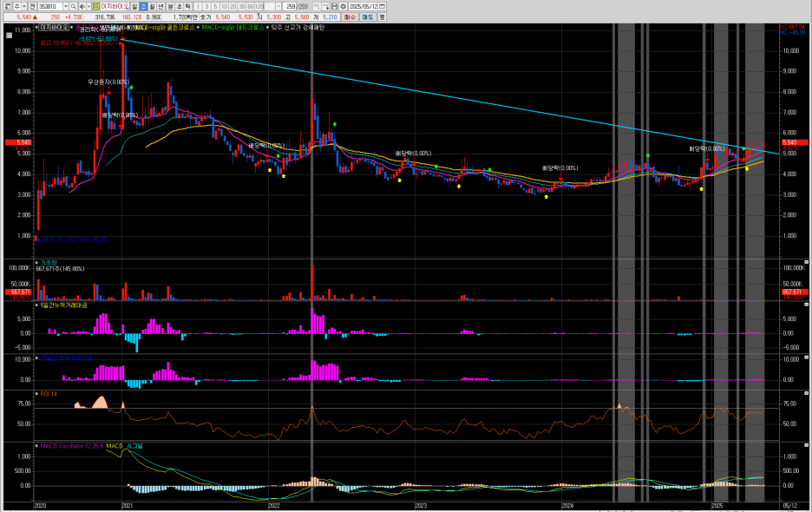This screenshot has width=812, height=512.
Task: Open the calendar date picker icon
Action: pos(382,6)
